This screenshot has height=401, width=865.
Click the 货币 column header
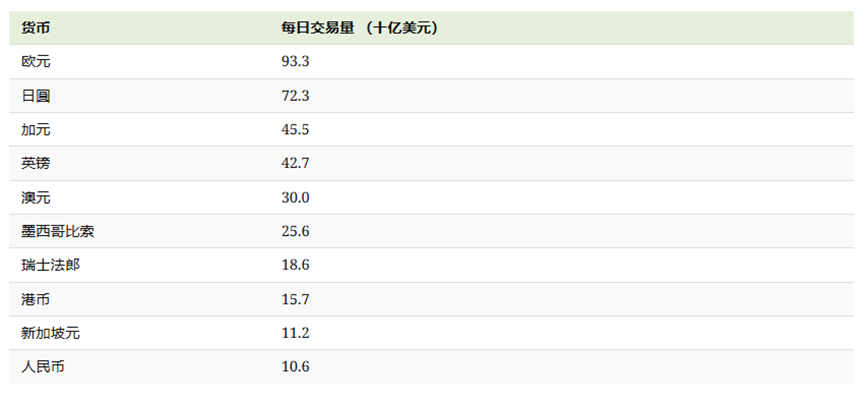(36, 28)
